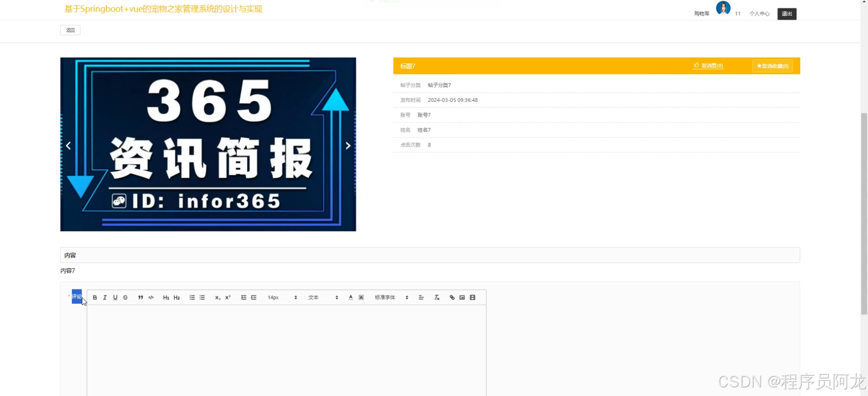
Task: Open the 个人中心 personal center
Action: tap(759, 14)
